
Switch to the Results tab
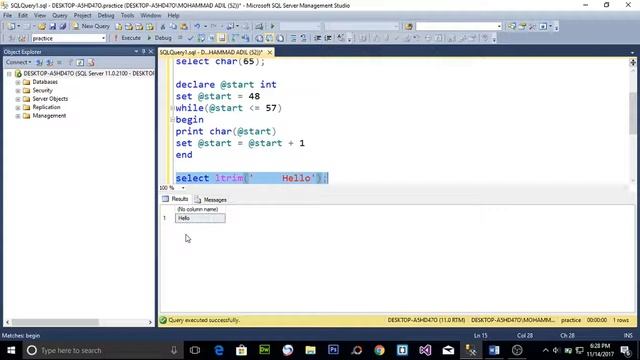click(176, 199)
